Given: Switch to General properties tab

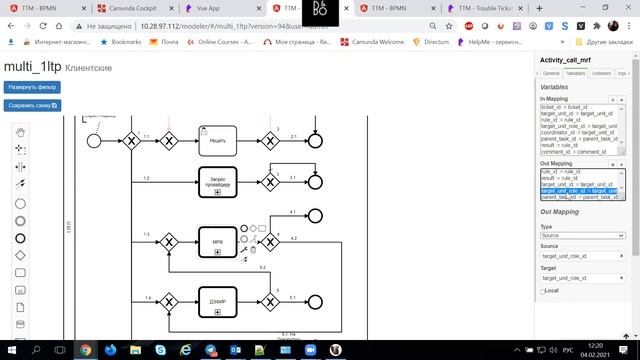Looking at the screenshot, I should [x=551, y=73].
